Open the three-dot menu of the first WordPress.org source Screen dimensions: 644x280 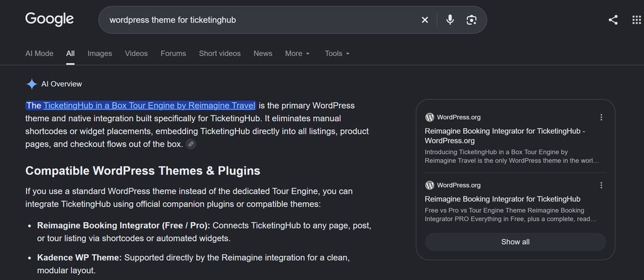[x=601, y=117]
